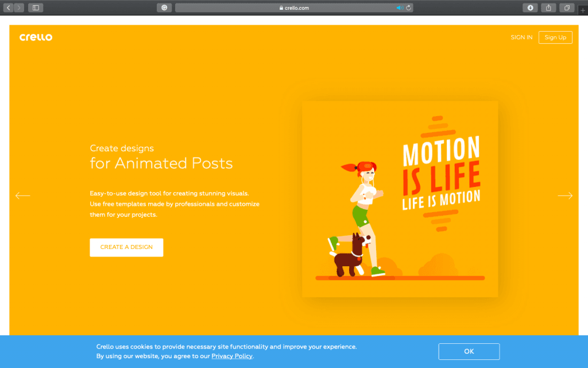Open the Privacy Policy link

[x=232, y=356]
